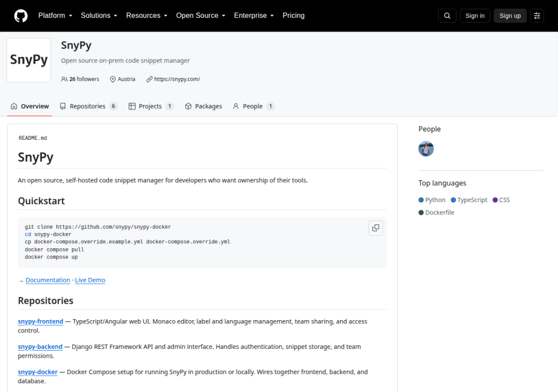Click the SnyPy organization name heading
The image size is (558, 392).
(x=76, y=45)
